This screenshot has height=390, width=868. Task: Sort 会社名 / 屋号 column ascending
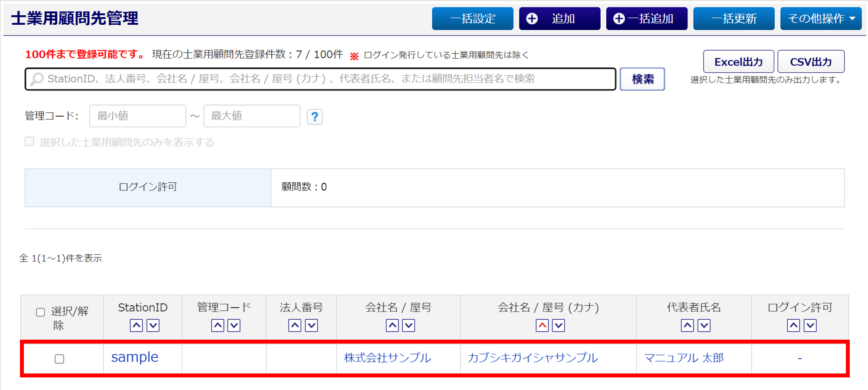(392, 325)
